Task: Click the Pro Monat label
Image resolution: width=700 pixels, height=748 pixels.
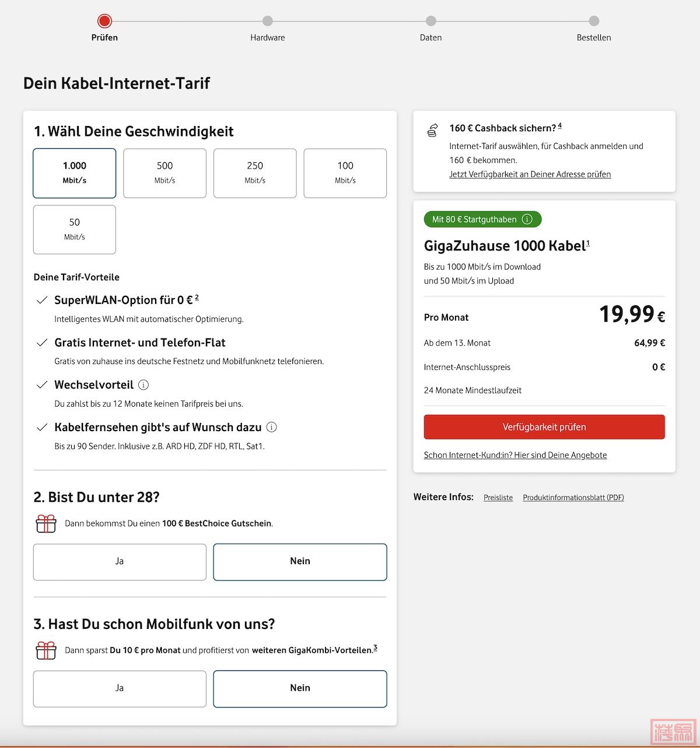Action: 446,317
